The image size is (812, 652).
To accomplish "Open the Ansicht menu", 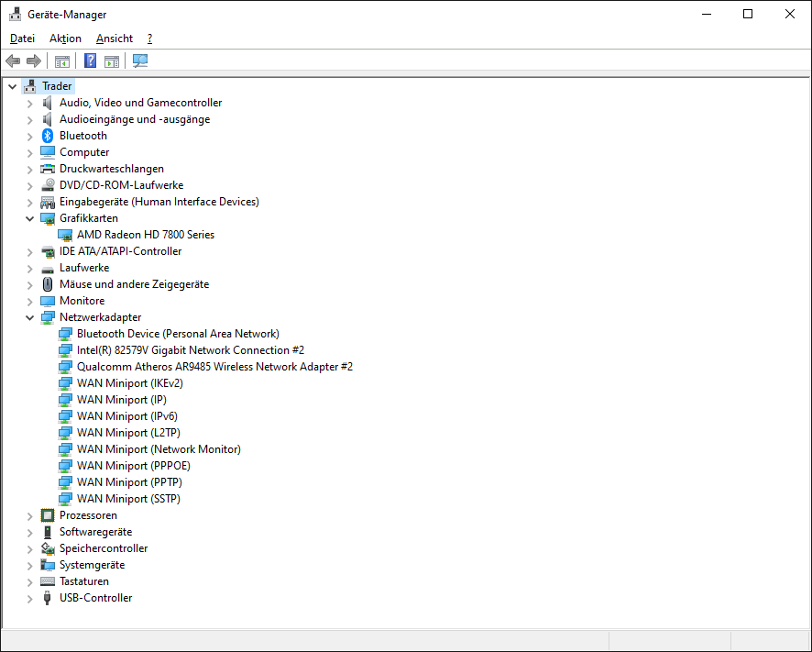I will point(115,39).
